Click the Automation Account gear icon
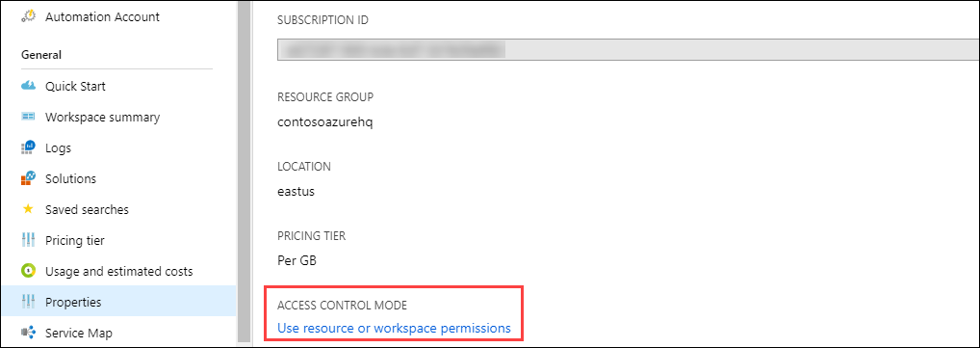980x348 pixels. [29, 17]
